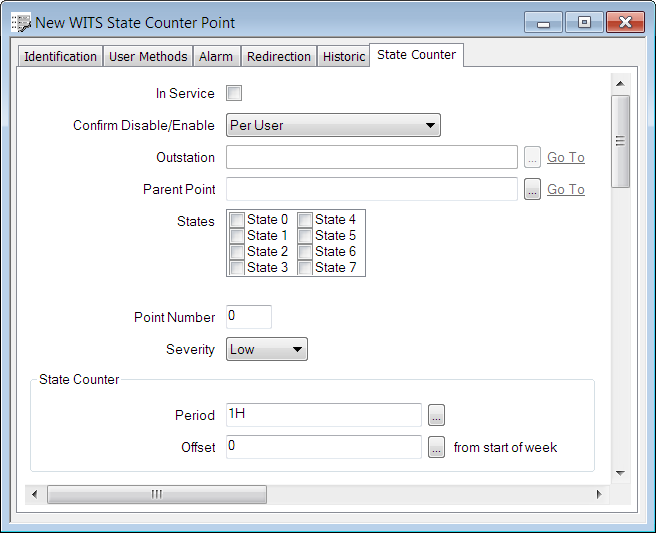The height and width of the screenshot is (533, 656).
Task: Switch to the Identification tab
Action: click(60, 57)
